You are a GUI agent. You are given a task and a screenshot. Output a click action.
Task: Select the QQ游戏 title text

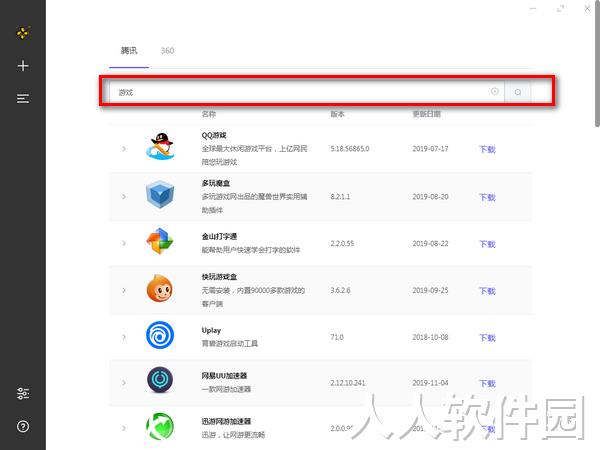[x=214, y=135]
